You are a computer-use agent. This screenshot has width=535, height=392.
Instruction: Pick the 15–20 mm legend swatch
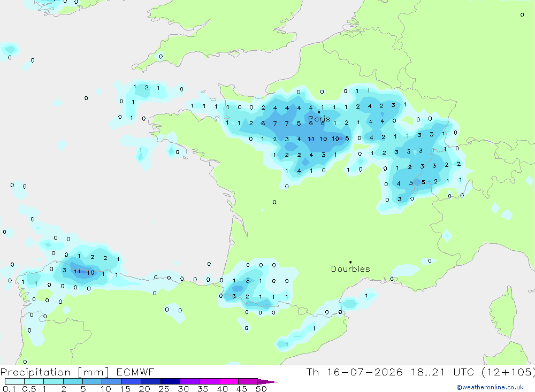click(x=132, y=381)
